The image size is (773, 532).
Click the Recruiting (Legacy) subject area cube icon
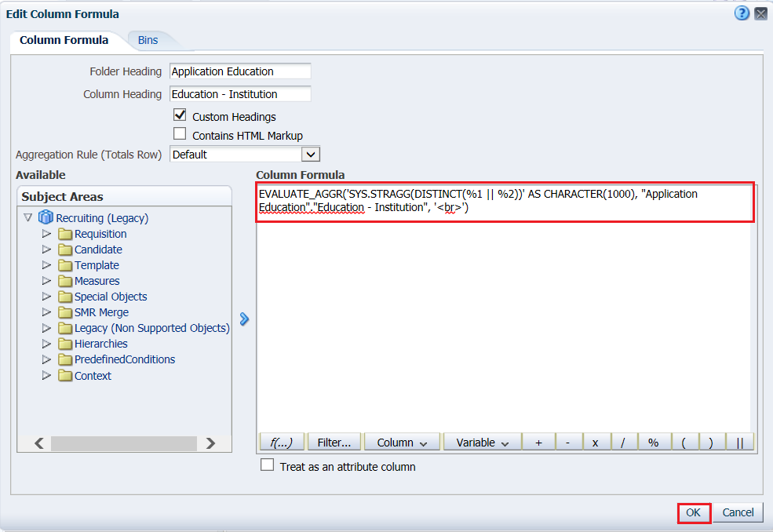(46, 217)
